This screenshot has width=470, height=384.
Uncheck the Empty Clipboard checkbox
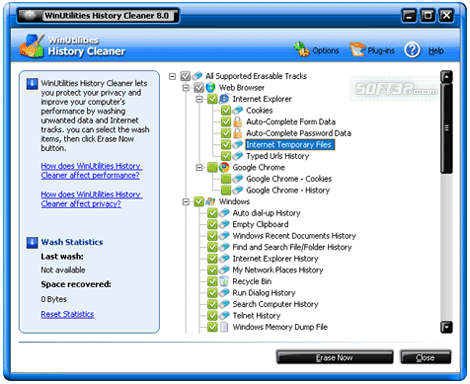click(x=212, y=224)
